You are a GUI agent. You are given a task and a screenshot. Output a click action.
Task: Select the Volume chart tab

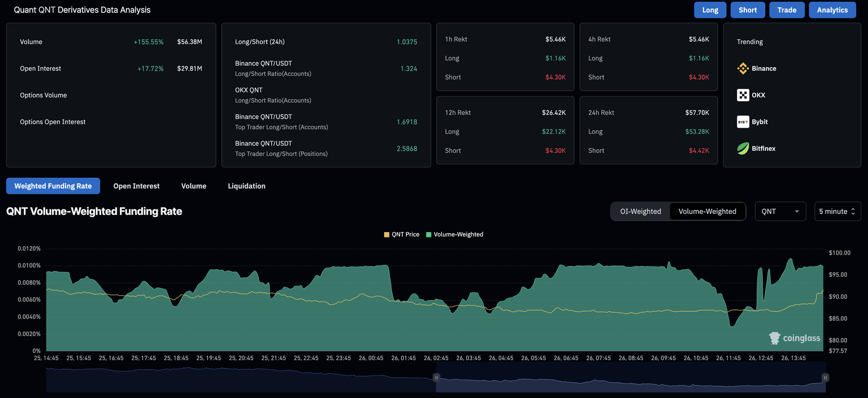click(193, 186)
